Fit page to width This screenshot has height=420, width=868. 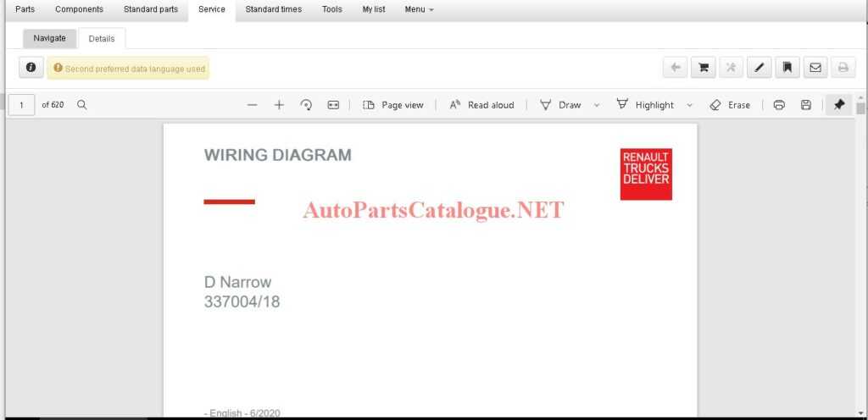point(332,105)
